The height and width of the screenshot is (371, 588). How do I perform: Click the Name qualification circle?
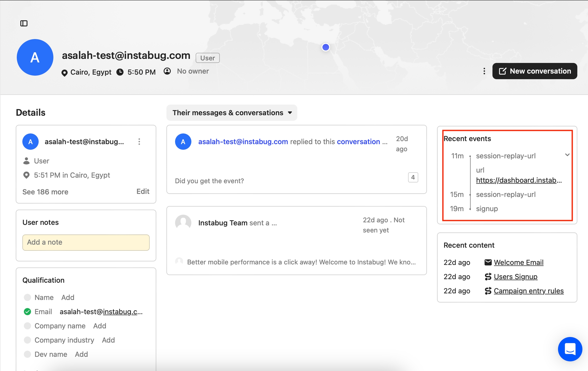pos(27,297)
